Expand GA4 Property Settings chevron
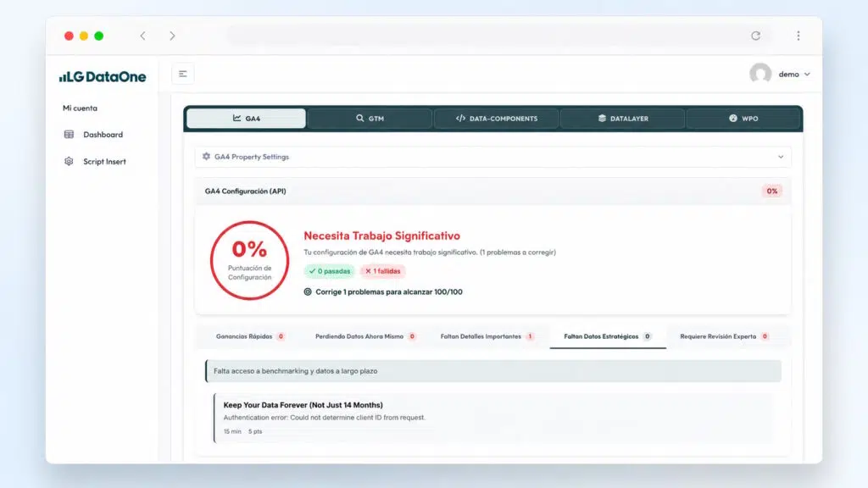Image resolution: width=868 pixels, height=488 pixels. [781, 157]
